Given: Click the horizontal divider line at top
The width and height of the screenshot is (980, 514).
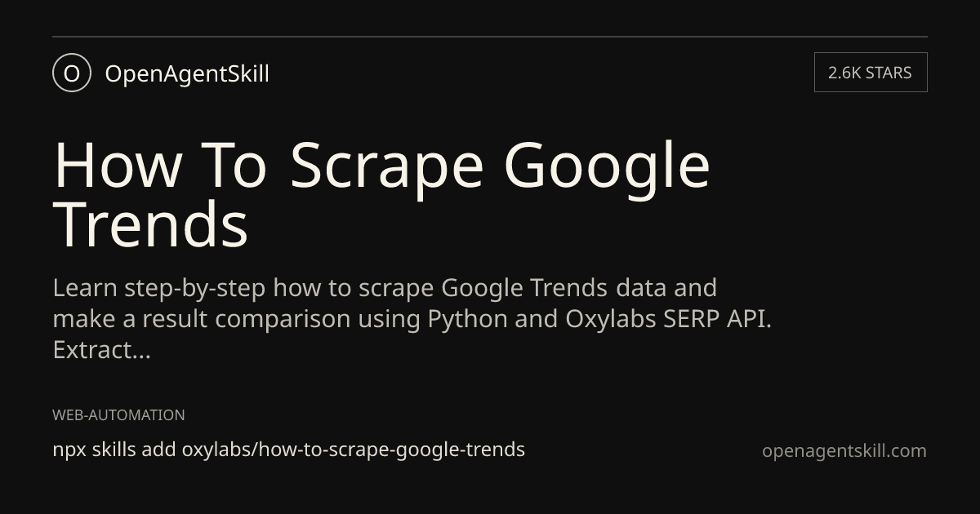Looking at the screenshot, I should click(x=490, y=37).
